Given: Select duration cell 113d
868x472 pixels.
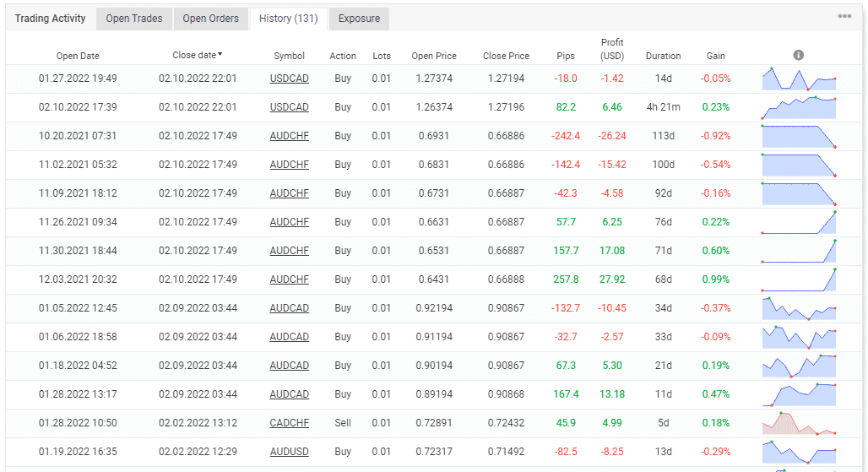Looking at the screenshot, I should [x=663, y=136].
